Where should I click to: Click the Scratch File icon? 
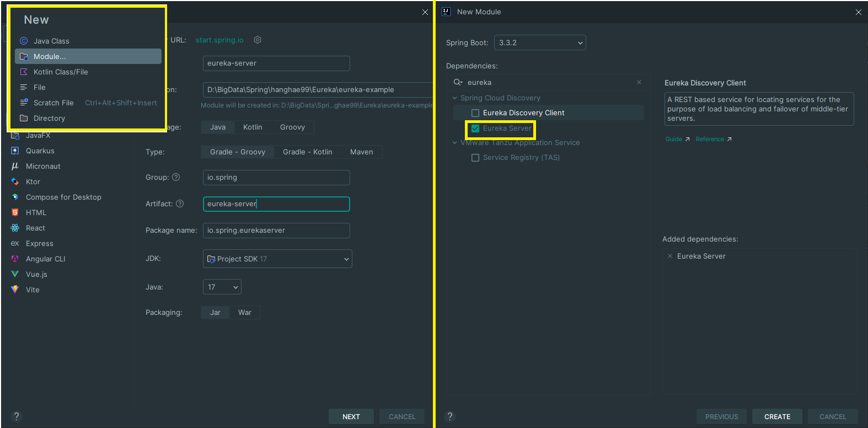coord(24,103)
